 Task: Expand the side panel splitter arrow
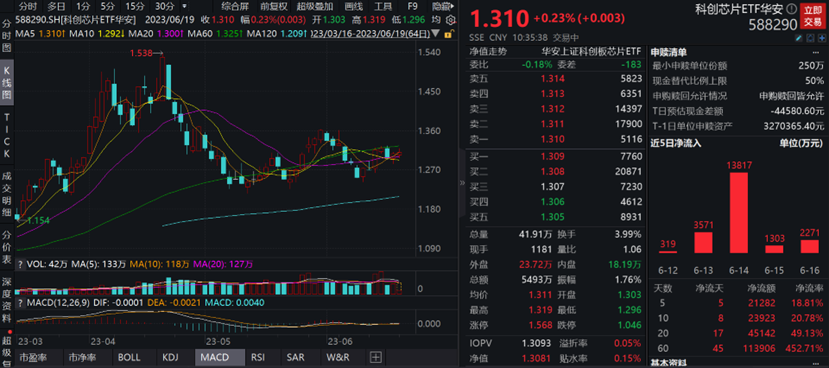coord(462,183)
